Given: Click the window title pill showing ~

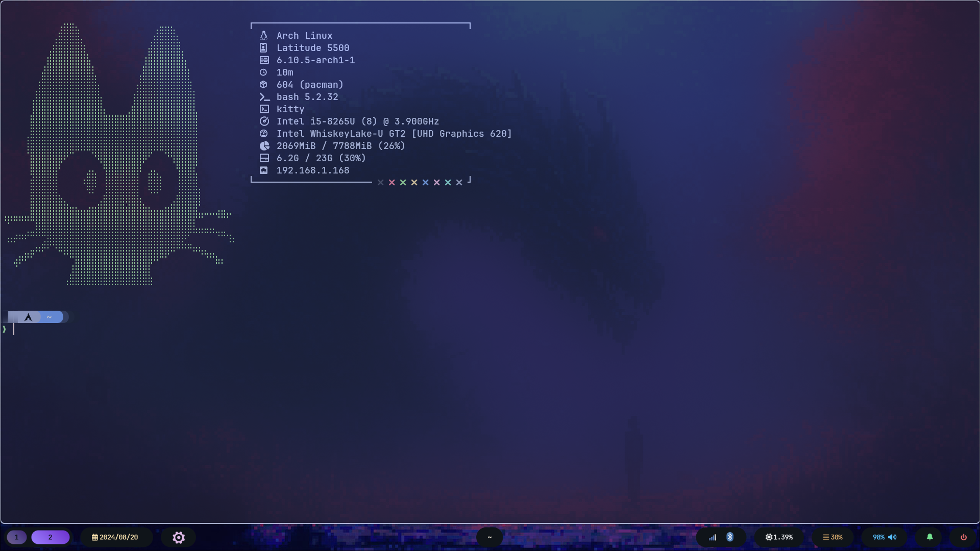Looking at the screenshot, I should [x=489, y=537].
